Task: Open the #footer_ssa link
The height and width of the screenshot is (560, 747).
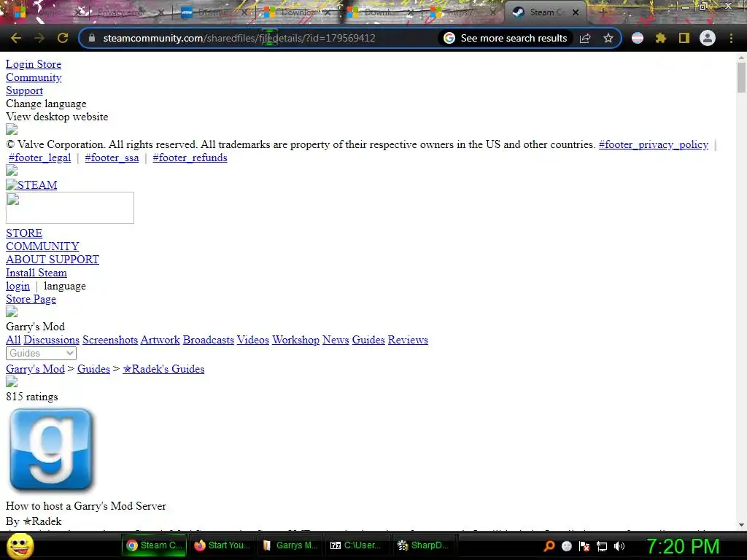Action: pos(112,157)
